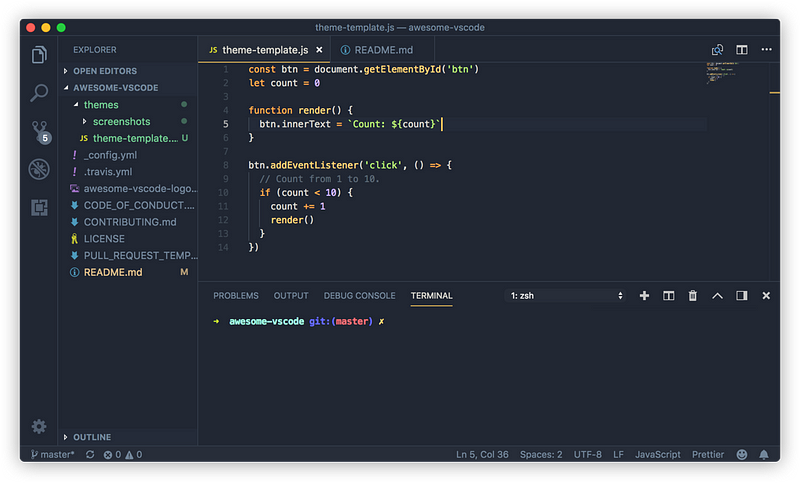Open the Debug view icon
Viewport: 800px width, 483px height.
[x=39, y=169]
